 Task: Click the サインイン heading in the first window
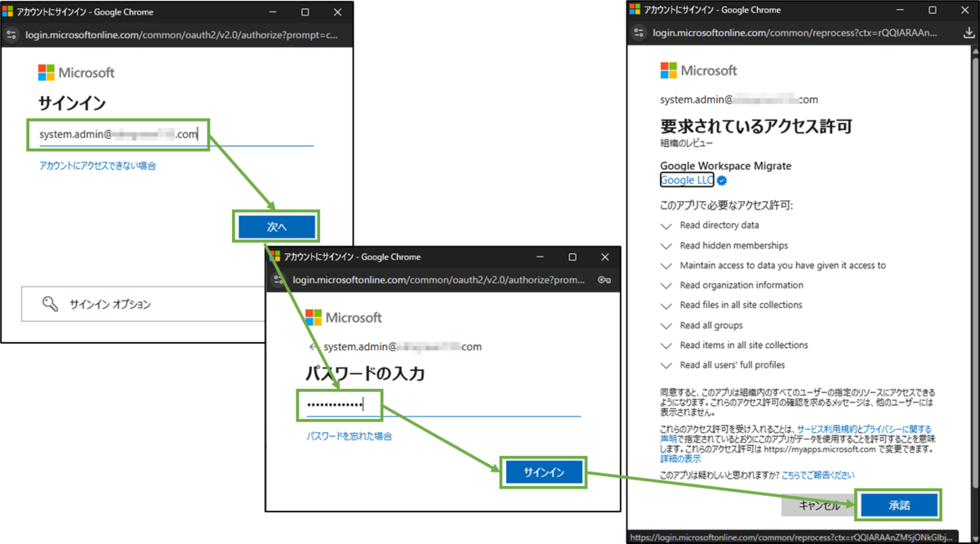[72, 104]
